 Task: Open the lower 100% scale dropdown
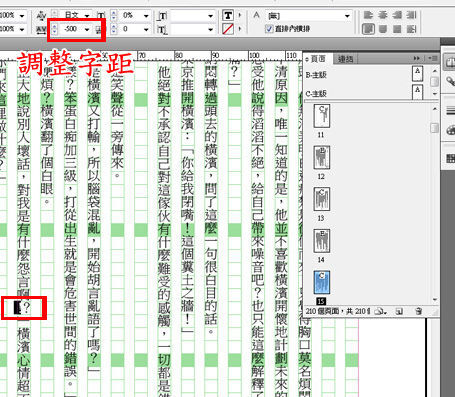click(x=22, y=30)
